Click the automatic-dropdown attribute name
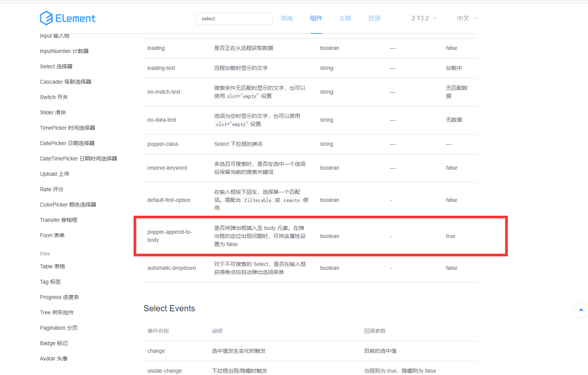This screenshot has width=588, height=375. [172, 268]
